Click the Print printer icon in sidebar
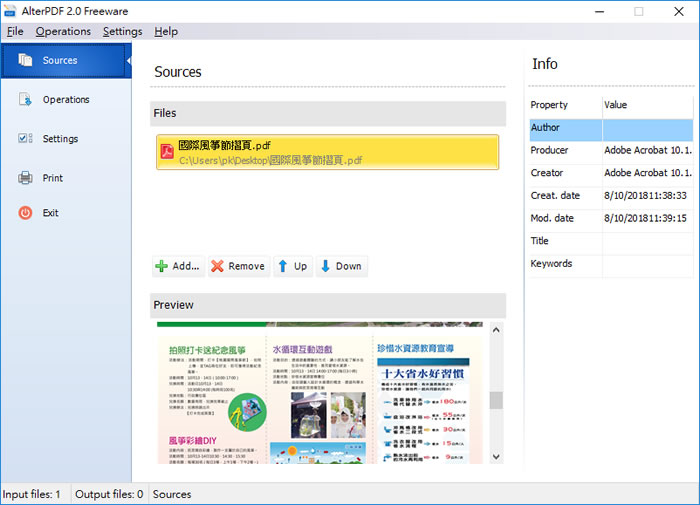The image size is (700, 505). tap(25, 178)
